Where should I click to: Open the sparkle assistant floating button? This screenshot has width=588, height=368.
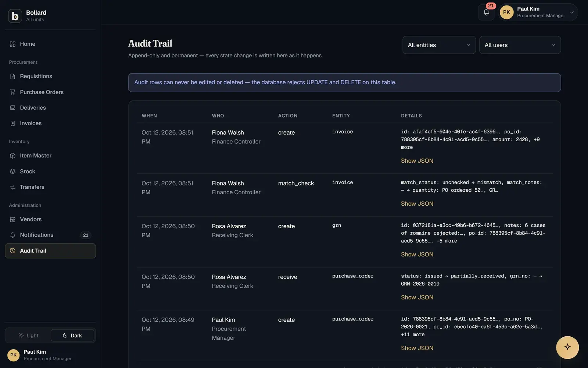[x=567, y=347]
